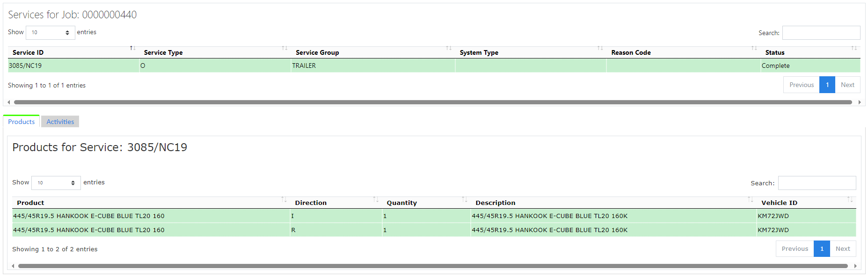Click Direction R cell in products table
The image size is (868, 277).
pyautogui.click(x=336, y=230)
